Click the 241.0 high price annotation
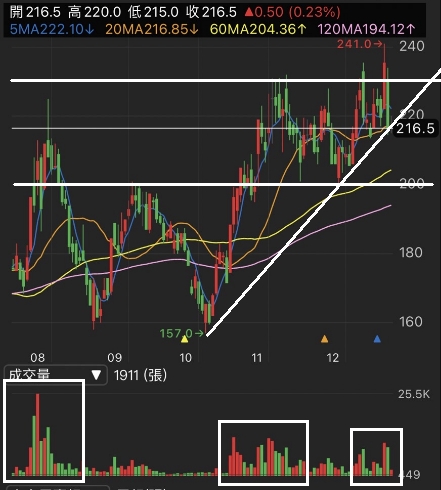 click(x=359, y=44)
